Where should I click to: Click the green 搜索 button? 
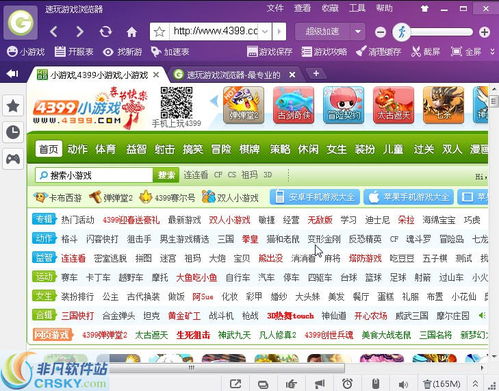click(166, 175)
